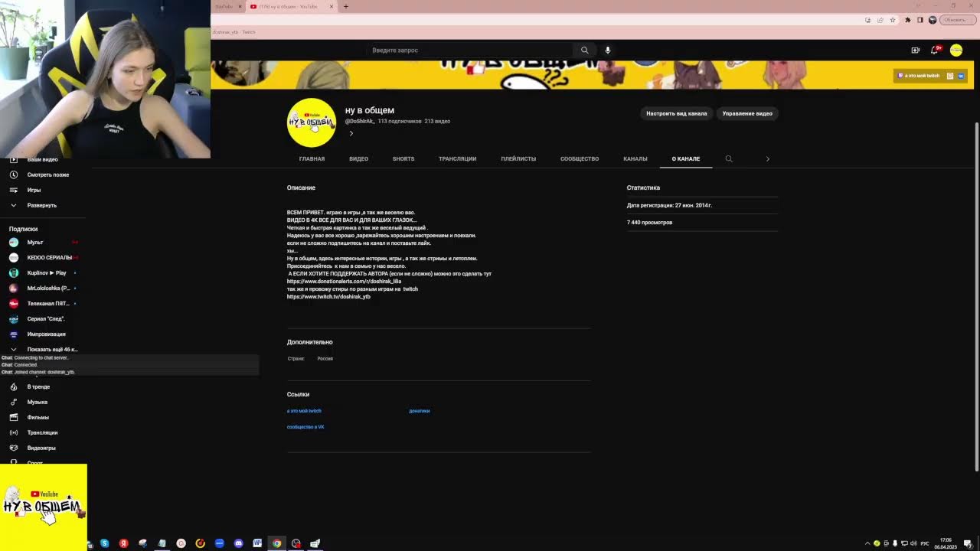Switch to the Shorts channel tab
Viewport: 980px width, 551px height.
click(403, 158)
